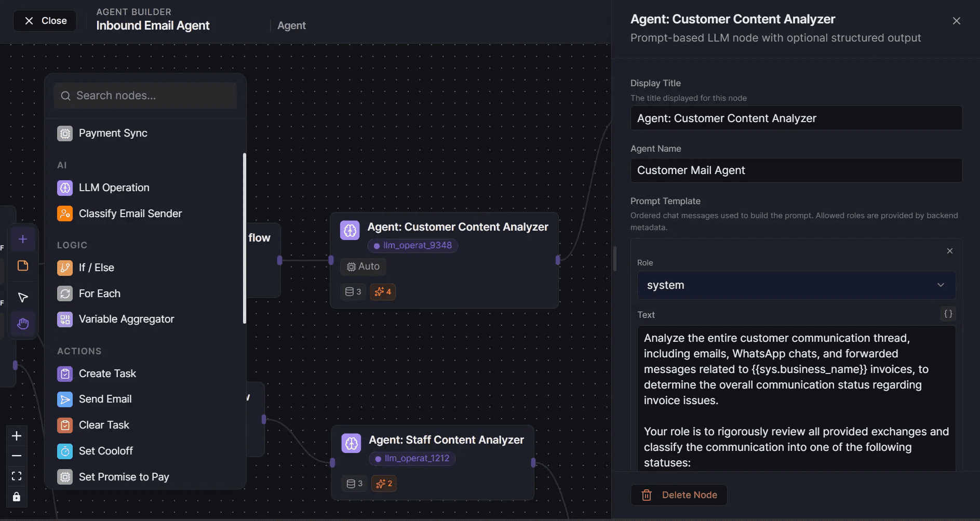Zoom in on the canvas

click(17, 436)
